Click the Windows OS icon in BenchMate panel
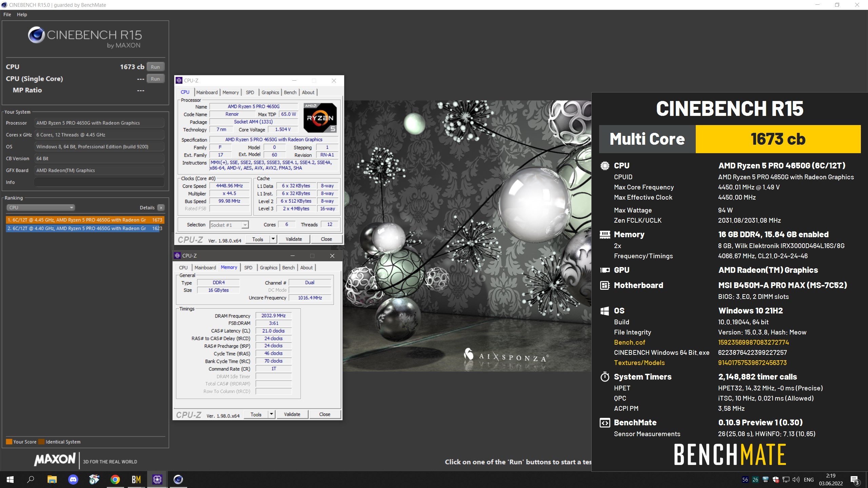 [x=605, y=311]
